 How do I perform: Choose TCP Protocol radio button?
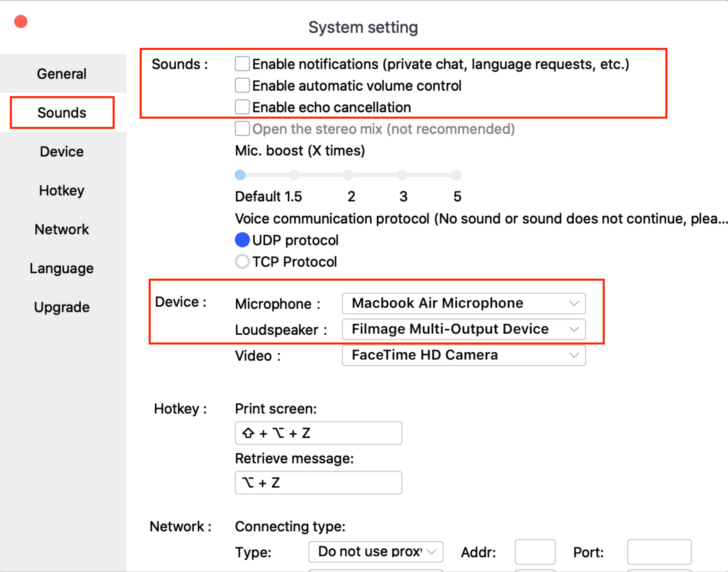(x=242, y=261)
